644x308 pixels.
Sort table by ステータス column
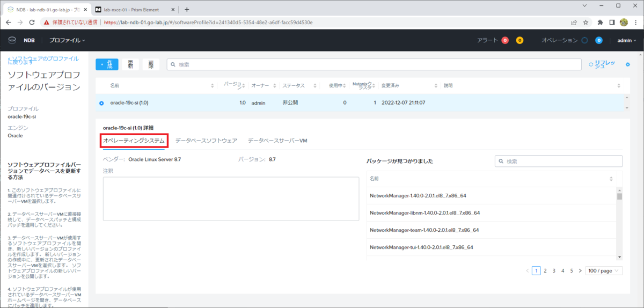pos(314,86)
